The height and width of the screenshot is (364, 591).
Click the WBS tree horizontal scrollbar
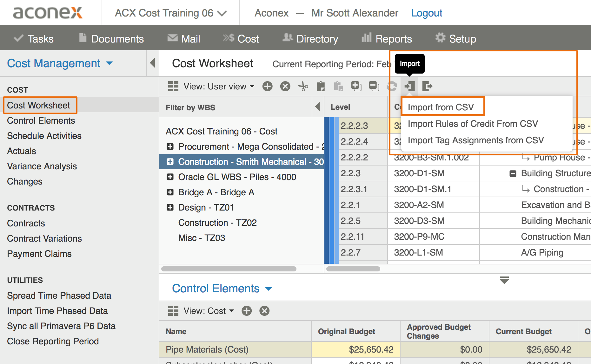[229, 269]
